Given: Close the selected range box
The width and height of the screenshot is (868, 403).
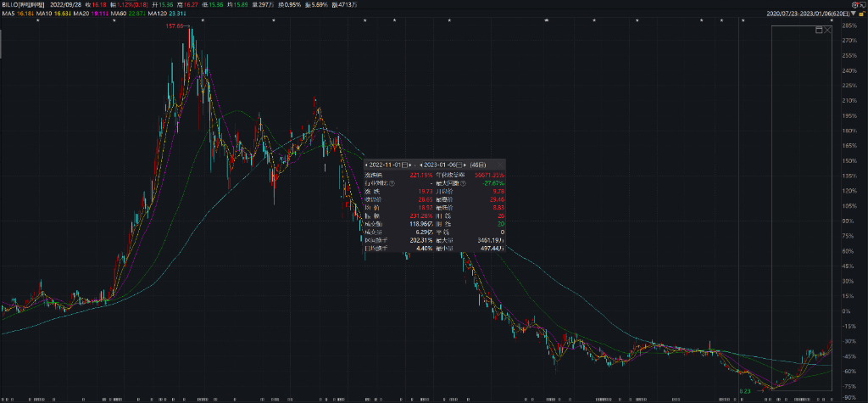Looking at the screenshot, I should [827, 31].
